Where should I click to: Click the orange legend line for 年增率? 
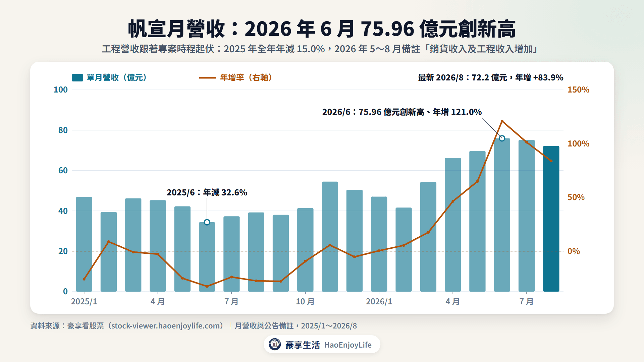pos(207,78)
